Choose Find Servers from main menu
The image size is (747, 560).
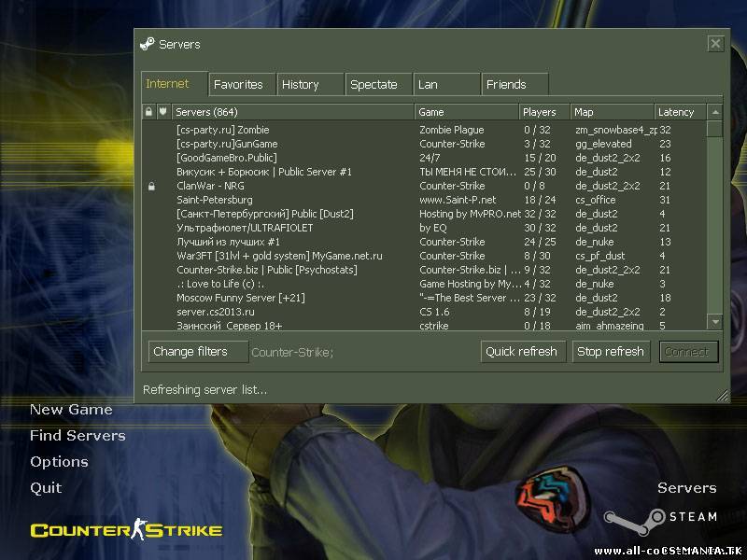(78, 436)
